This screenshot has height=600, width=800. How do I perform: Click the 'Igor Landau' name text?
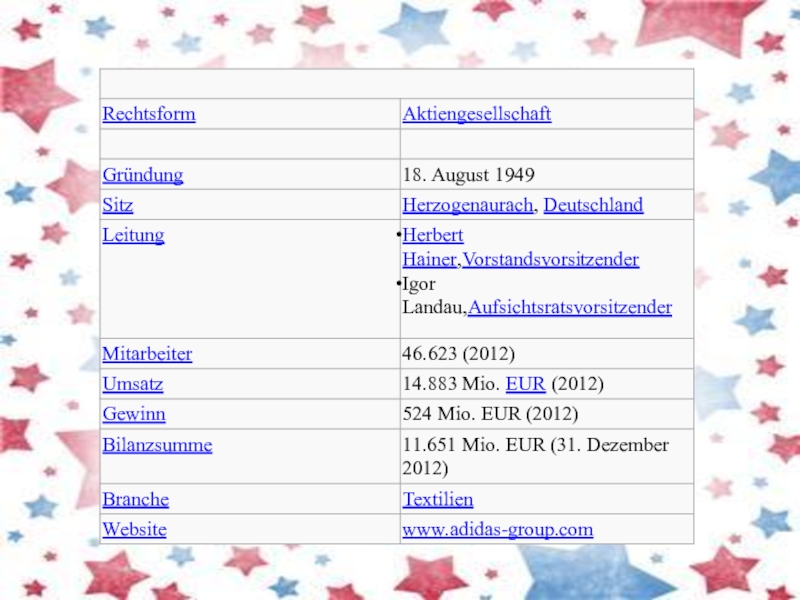(x=433, y=295)
